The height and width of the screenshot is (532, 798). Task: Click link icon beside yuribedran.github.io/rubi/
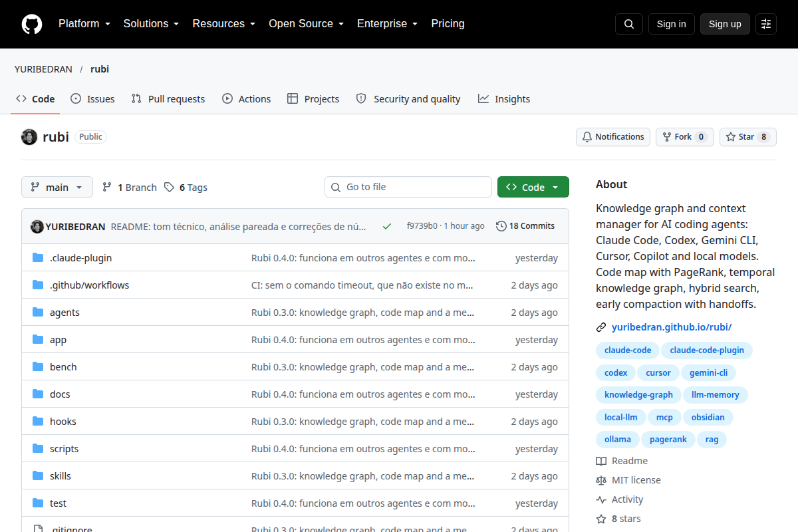[601, 327]
